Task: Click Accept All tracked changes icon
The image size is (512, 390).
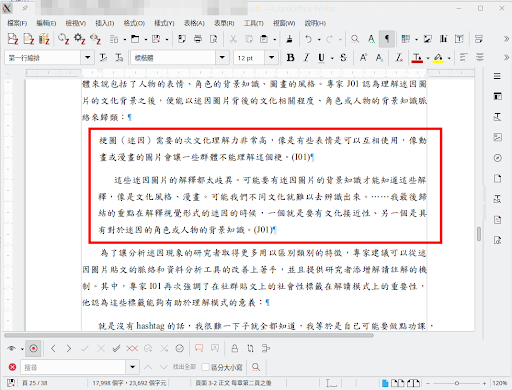Action: pos(116,349)
